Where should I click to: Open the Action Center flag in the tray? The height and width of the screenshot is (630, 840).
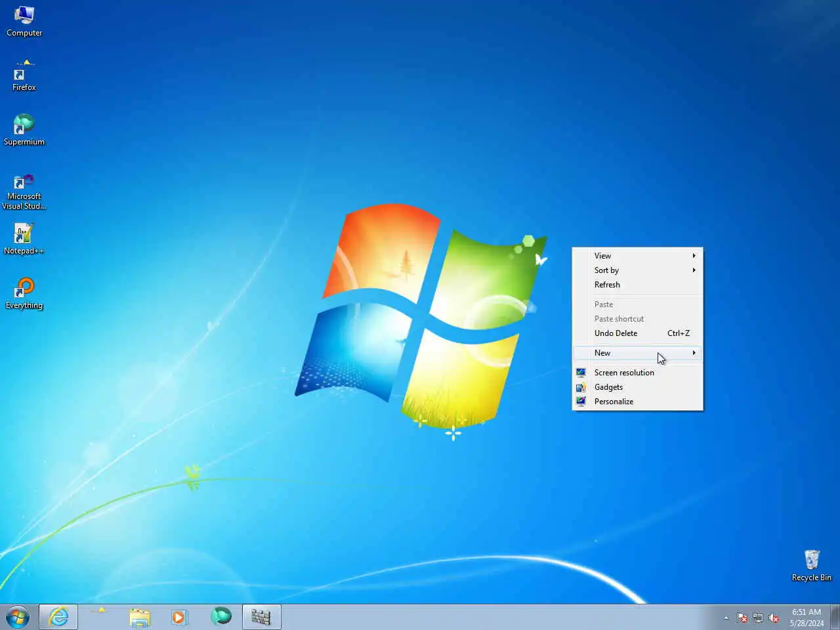pos(742,618)
